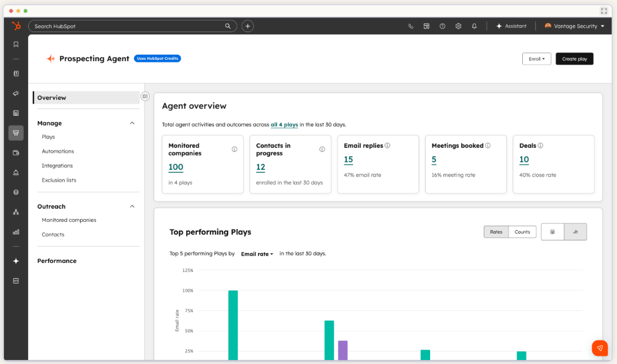Open the Assistant button
617x364 pixels.
[511, 26]
